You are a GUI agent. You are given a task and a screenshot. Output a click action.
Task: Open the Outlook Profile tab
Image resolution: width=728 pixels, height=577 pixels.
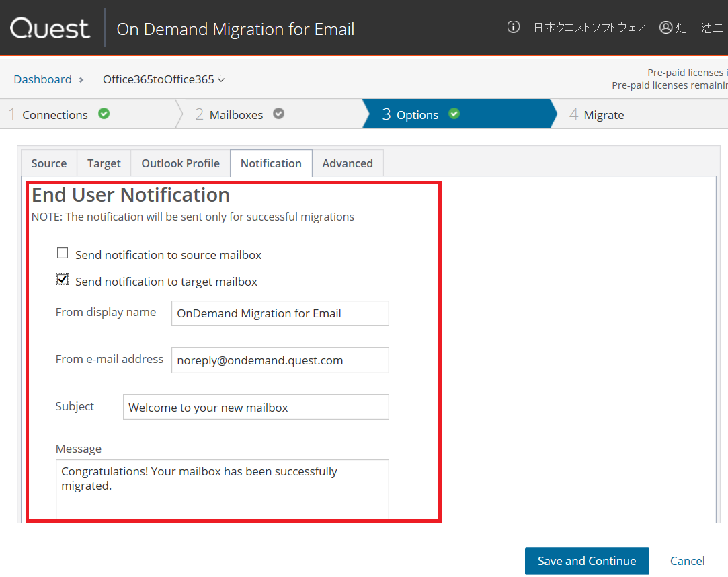click(181, 163)
